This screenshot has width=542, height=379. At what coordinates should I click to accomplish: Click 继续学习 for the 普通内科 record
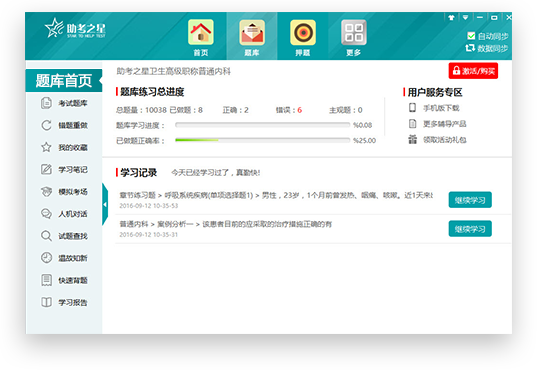point(470,229)
